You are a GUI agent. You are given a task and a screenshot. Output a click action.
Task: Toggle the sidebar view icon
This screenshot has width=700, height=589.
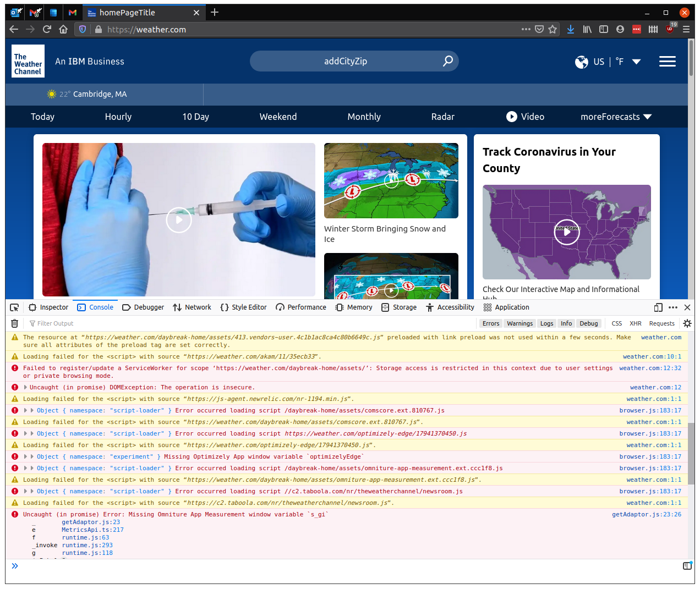(604, 29)
